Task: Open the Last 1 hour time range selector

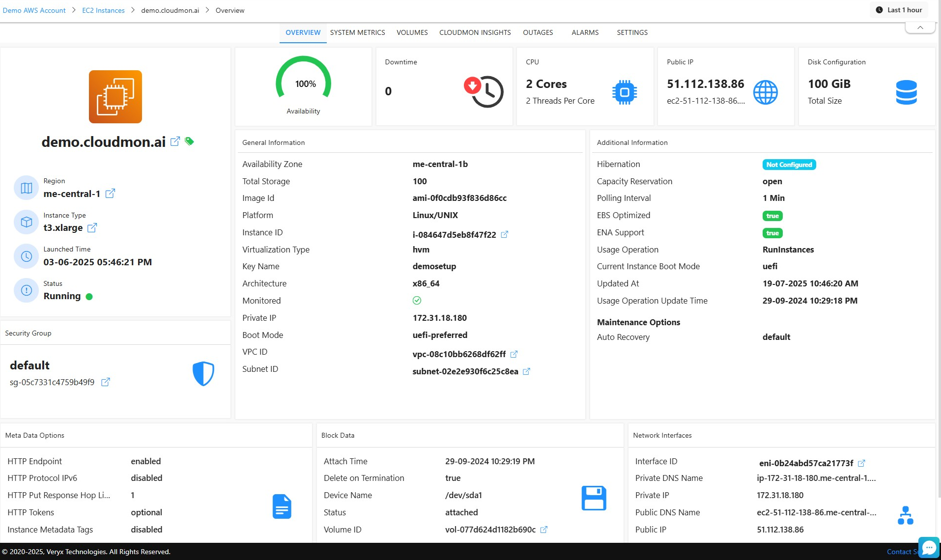Action: pyautogui.click(x=899, y=10)
